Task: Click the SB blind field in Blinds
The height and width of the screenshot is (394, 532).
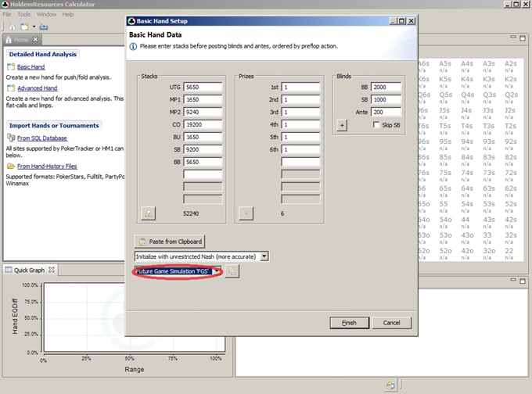Action: click(x=386, y=100)
